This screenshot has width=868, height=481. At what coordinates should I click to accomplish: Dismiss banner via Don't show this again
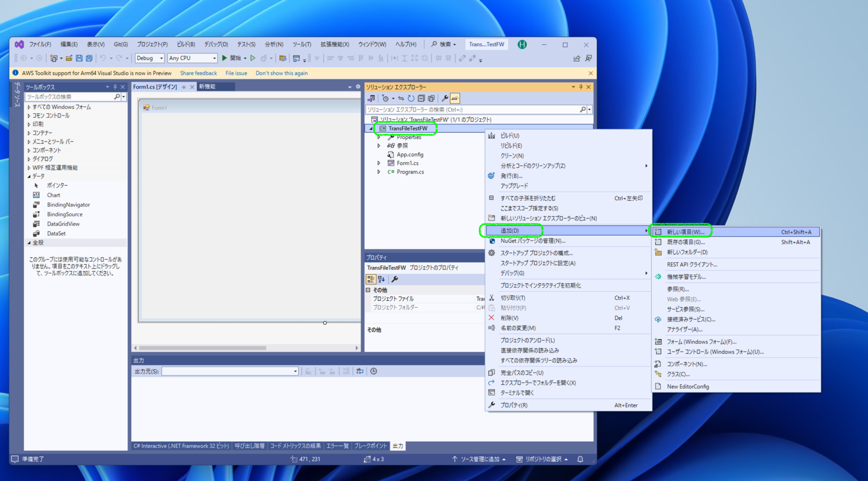coord(281,73)
